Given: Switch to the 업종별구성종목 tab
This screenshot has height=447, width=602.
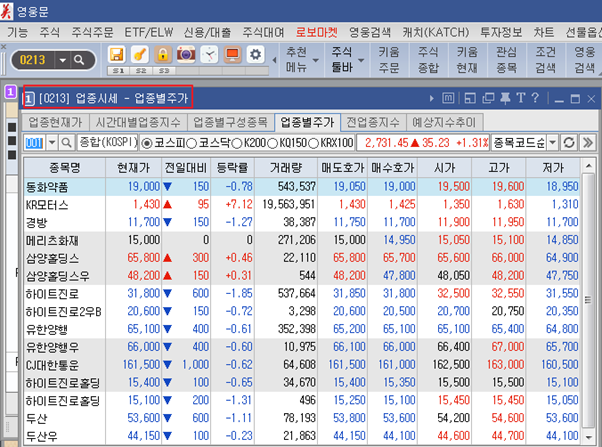Looking at the screenshot, I should tap(230, 123).
